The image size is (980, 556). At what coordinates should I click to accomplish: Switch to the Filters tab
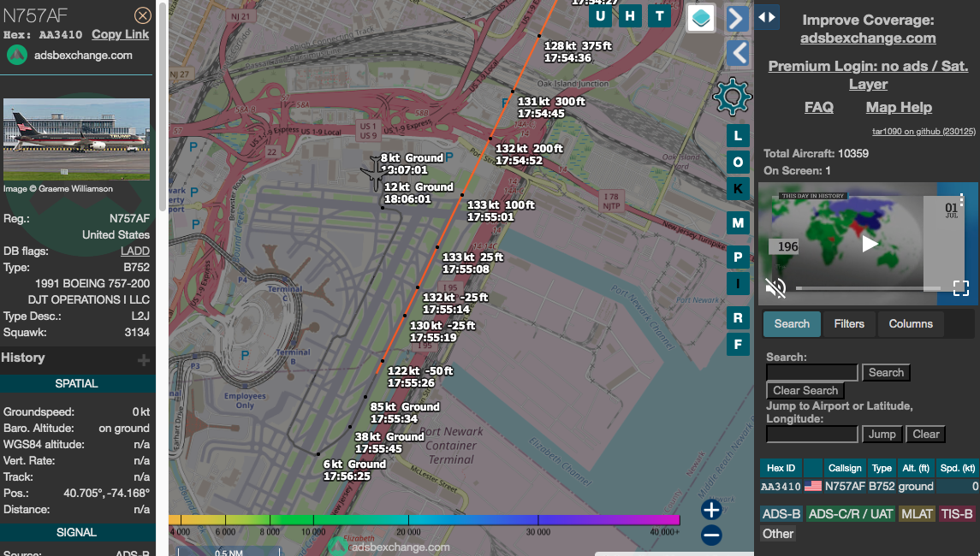tap(849, 324)
